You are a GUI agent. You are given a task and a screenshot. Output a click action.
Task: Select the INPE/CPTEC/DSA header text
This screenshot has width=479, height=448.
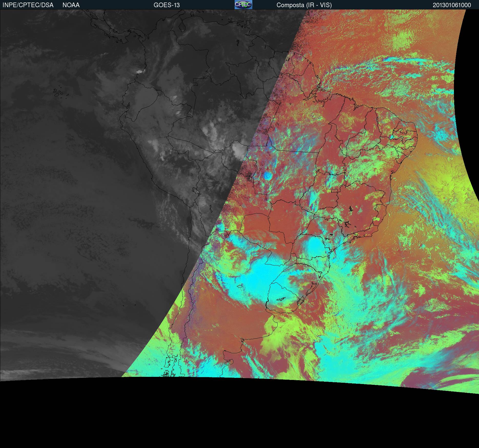(28, 5)
